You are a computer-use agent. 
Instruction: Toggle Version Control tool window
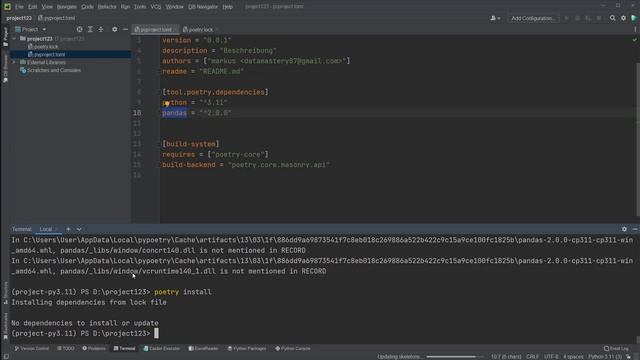coord(31,349)
